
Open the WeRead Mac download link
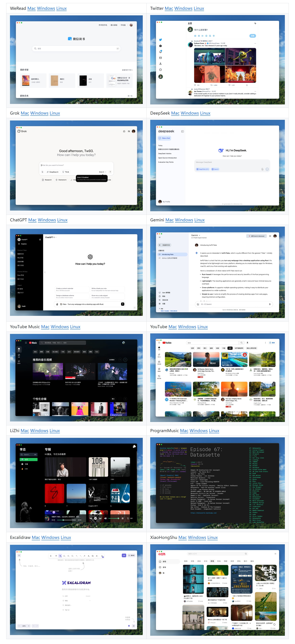(x=31, y=8)
